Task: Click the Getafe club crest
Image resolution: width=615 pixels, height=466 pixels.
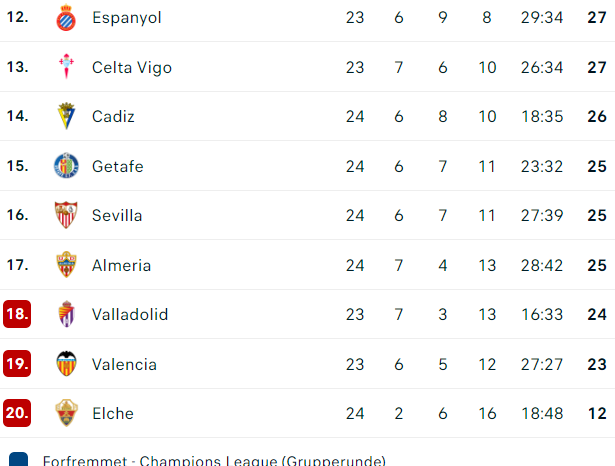Action: point(66,166)
